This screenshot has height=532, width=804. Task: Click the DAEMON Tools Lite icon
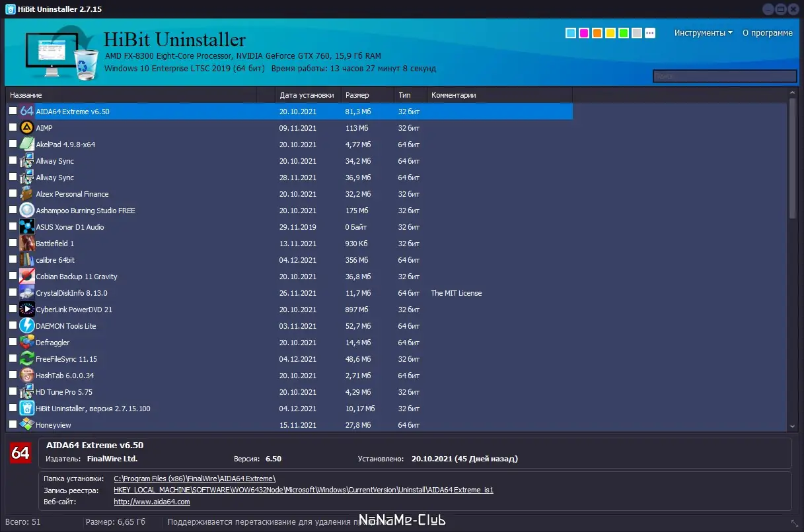point(26,325)
